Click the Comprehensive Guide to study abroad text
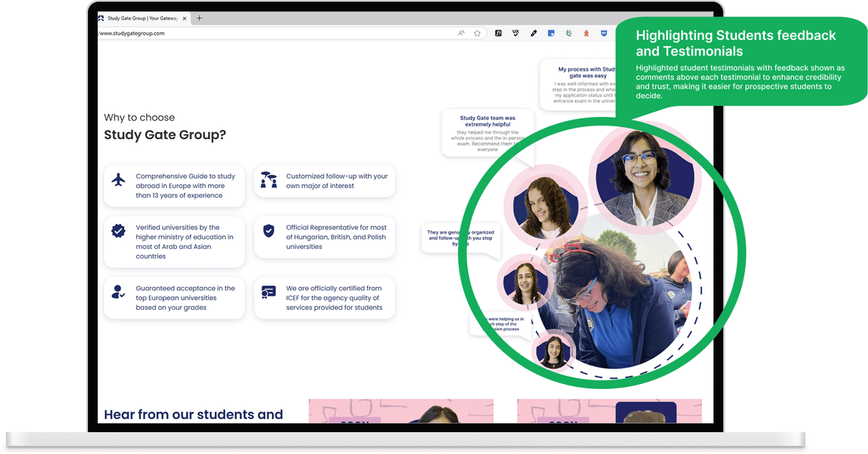This screenshot has height=454, width=868. (x=186, y=186)
